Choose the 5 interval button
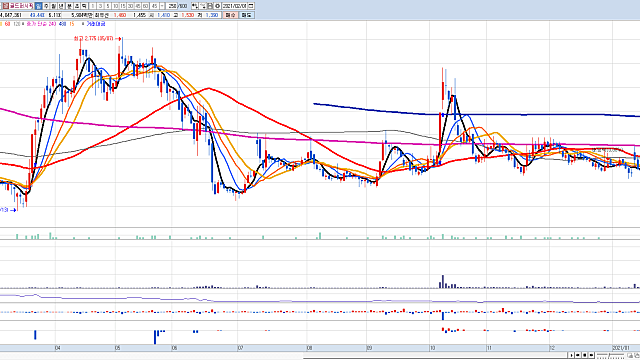 coord(108,6)
